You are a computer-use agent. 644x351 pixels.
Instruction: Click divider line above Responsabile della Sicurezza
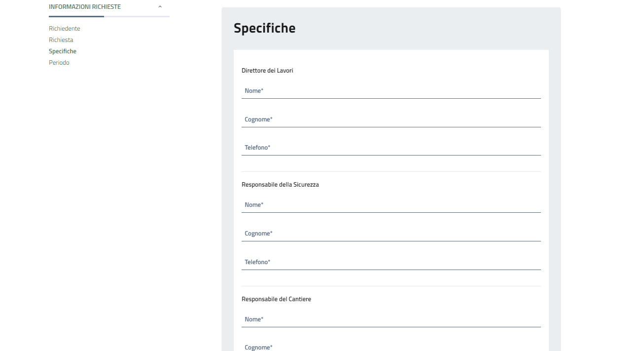(x=391, y=172)
